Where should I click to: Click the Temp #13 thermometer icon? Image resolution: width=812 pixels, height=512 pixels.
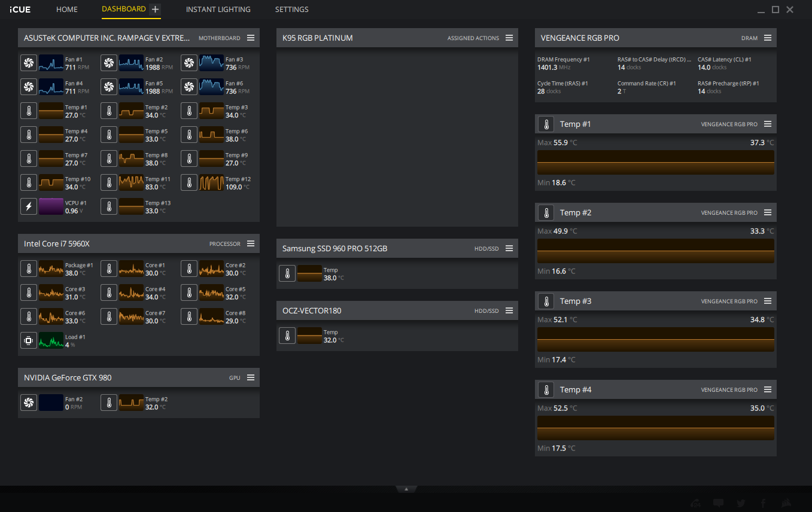tap(108, 207)
